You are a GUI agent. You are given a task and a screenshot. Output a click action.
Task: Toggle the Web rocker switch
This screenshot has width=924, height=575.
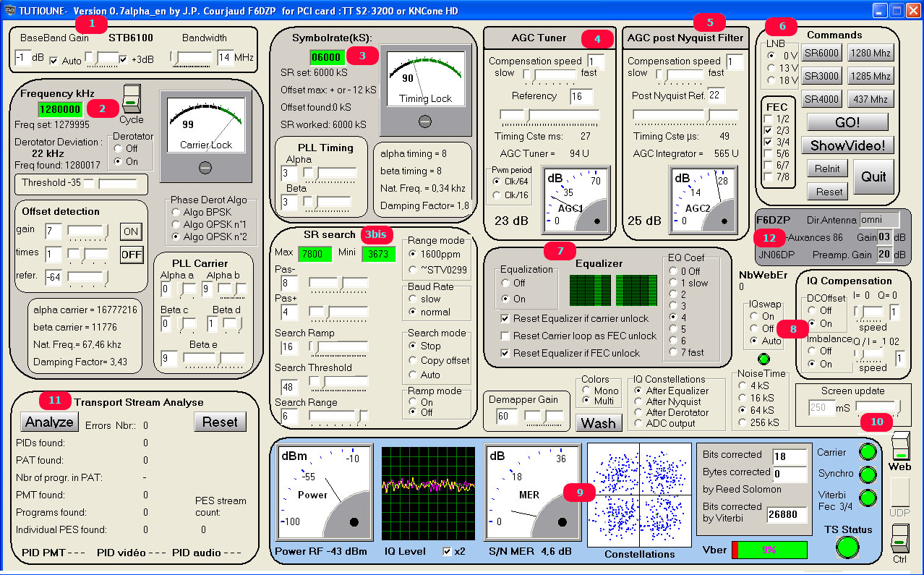click(899, 446)
